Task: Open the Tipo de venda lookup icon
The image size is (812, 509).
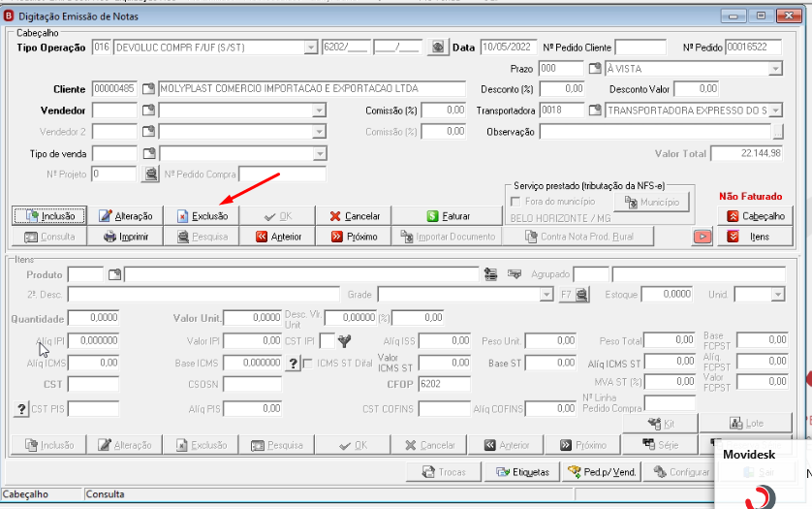Action: coord(149,153)
